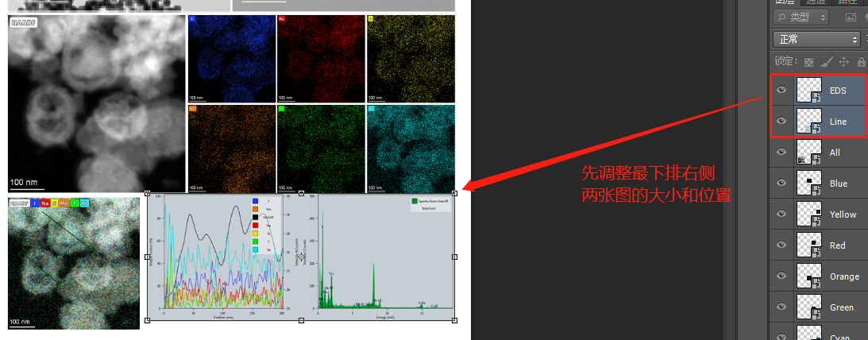Click the magnifier icon in the layer filter
Screen dimensions: 868x340
pyautogui.click(x=781, y=17)
